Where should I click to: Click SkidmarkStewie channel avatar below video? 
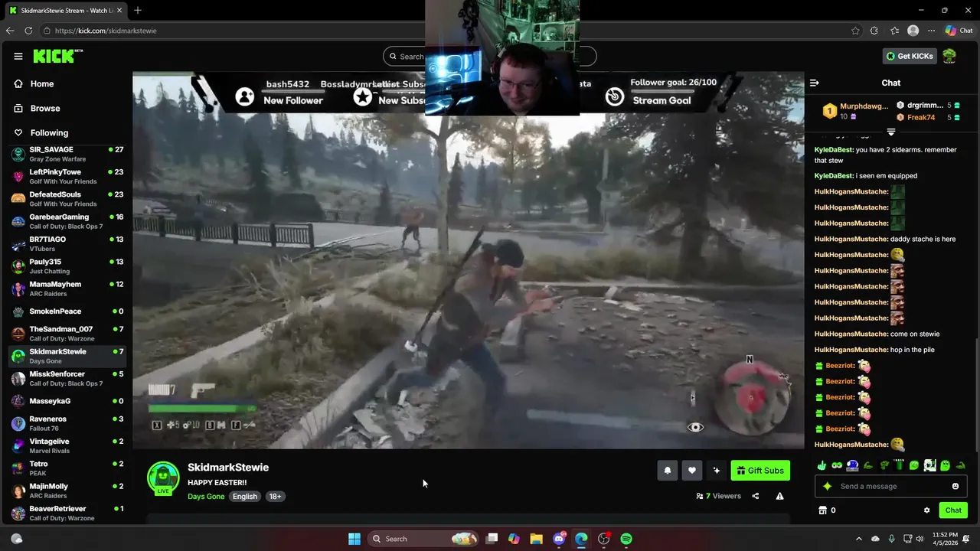163,478
